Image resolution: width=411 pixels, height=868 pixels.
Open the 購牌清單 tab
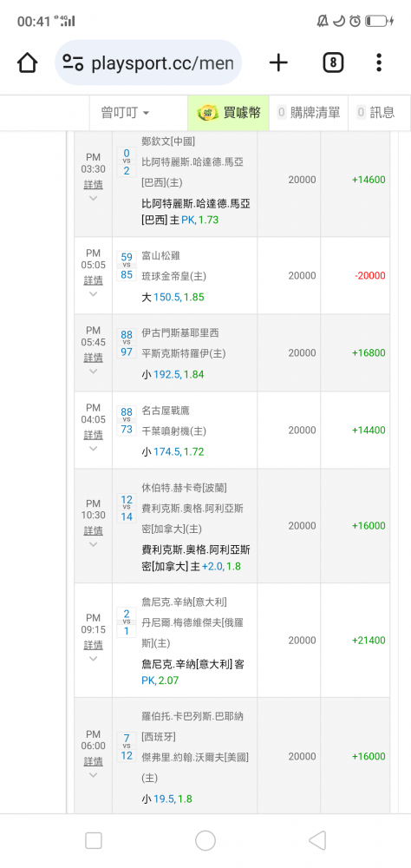[309, 113]
